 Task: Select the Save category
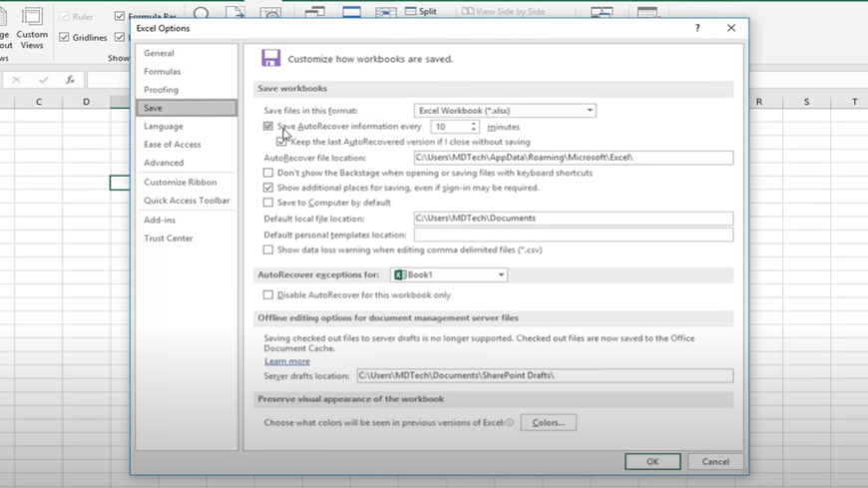(x=187, y=108)
